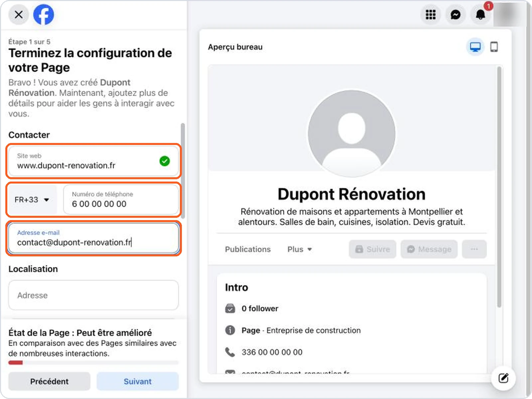Image resolution: width=532 pixels, height=399 pixels.
Task: Click the default profile picture avatar
Action: coord(351,133)
